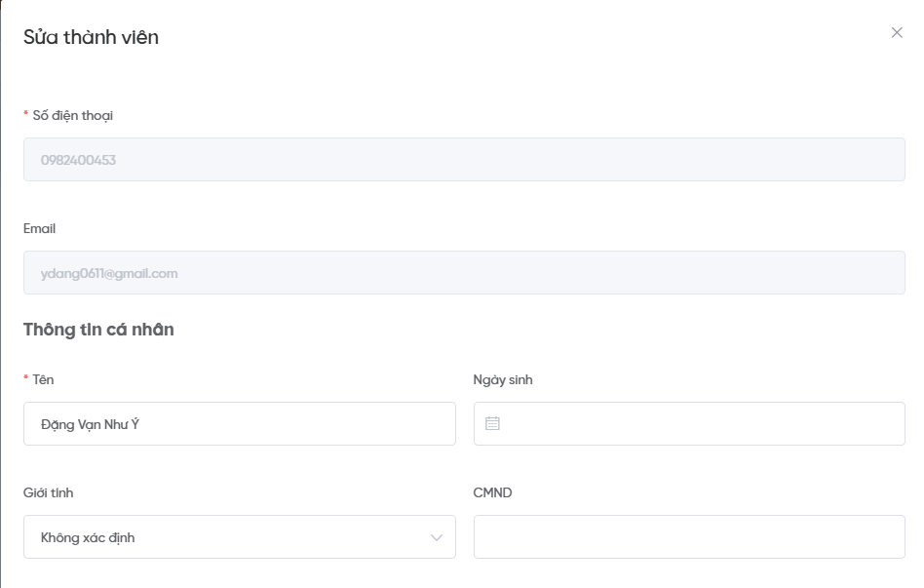Viewport: 924px width, 588px height.
Task: Click the Số điện thoại label
Action: [x=73, y=115]
